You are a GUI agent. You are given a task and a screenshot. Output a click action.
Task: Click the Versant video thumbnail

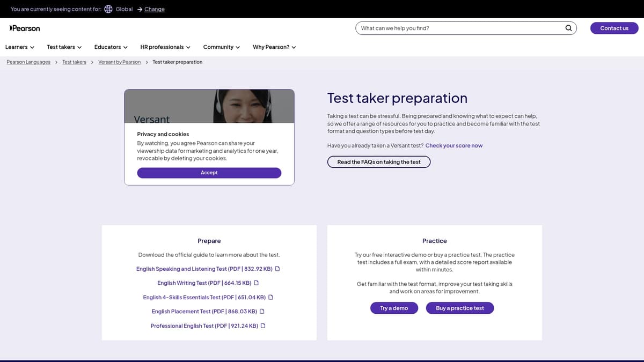209,106
